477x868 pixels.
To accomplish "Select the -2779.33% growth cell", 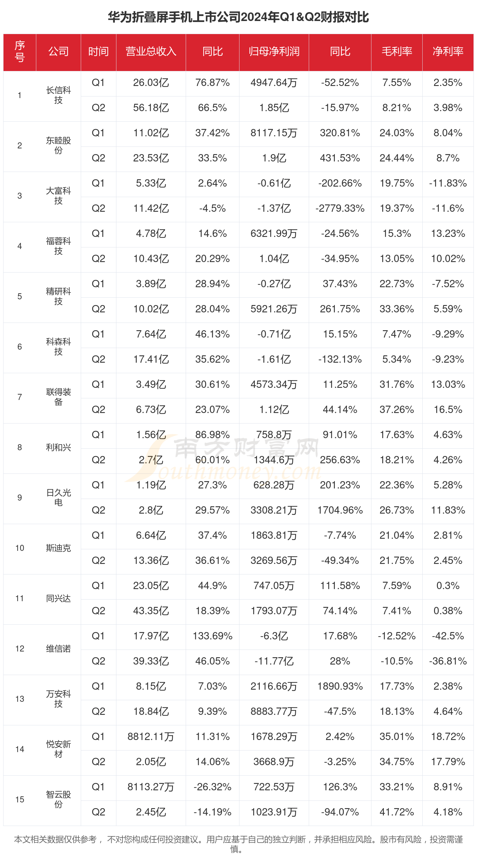I will click(340, 209).
